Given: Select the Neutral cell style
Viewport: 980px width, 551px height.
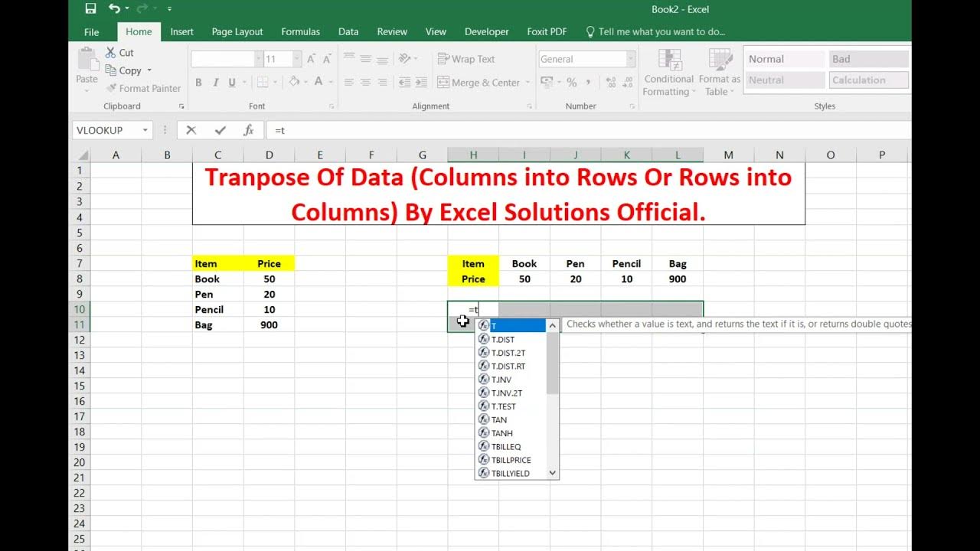Looking at the screenshot, I should [784, 80].
